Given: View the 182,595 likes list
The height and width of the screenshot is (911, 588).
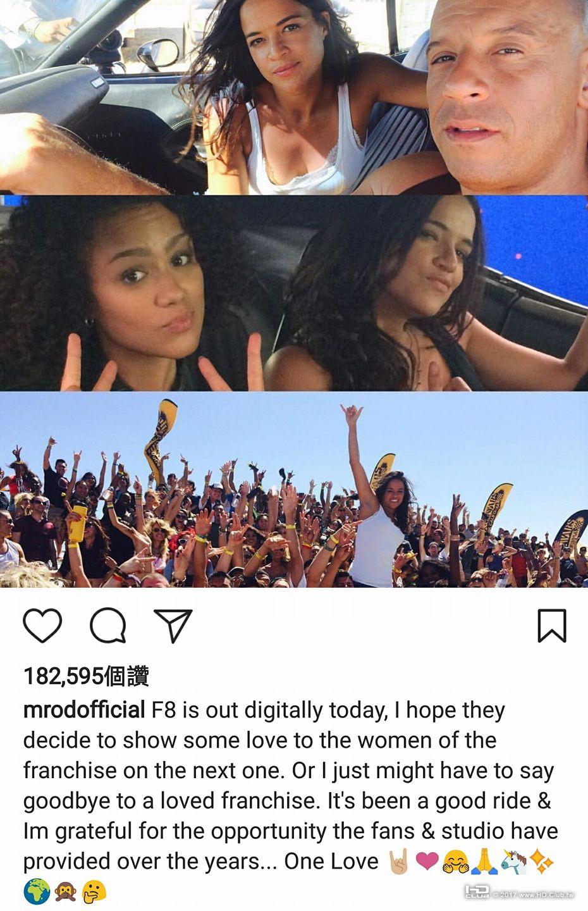Looking at the screenshot, I should (x=86, y=676).
